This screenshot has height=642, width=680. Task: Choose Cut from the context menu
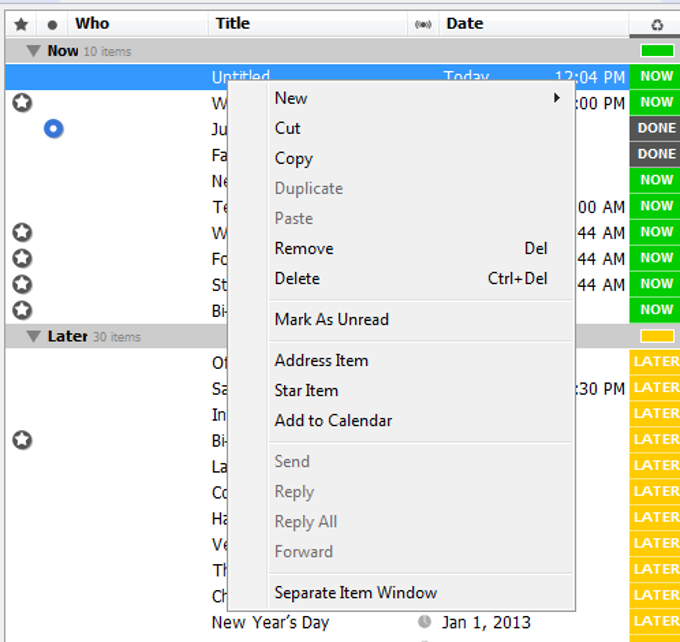coord(288,128)
